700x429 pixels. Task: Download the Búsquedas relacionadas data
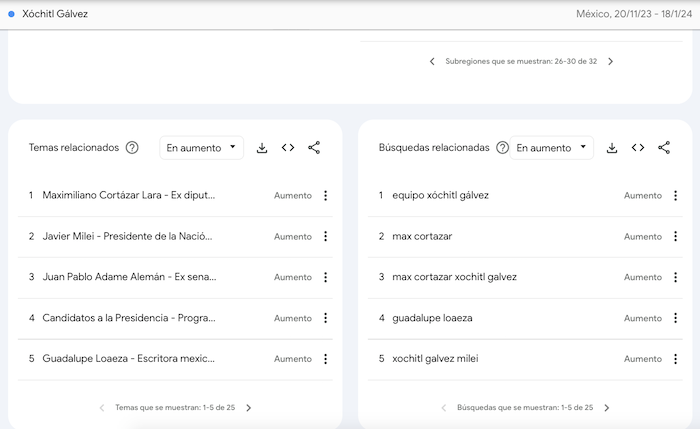coord(612,148)
